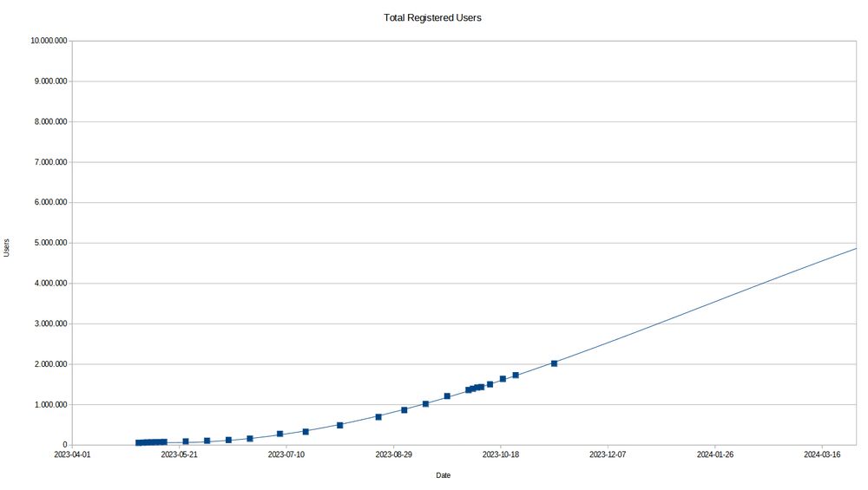Image resolution: width=868 pixels, height=490 pixels.
Task: Click the 2023-10-18 date label
Action: [501, 454]
